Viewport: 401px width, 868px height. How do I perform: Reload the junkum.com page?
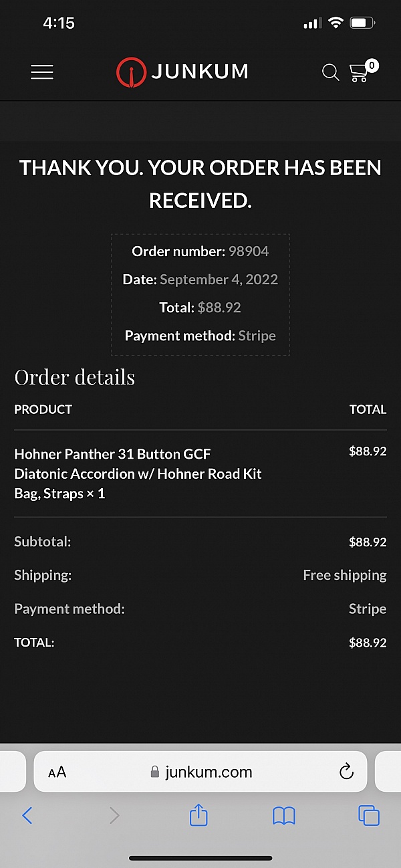346,772
